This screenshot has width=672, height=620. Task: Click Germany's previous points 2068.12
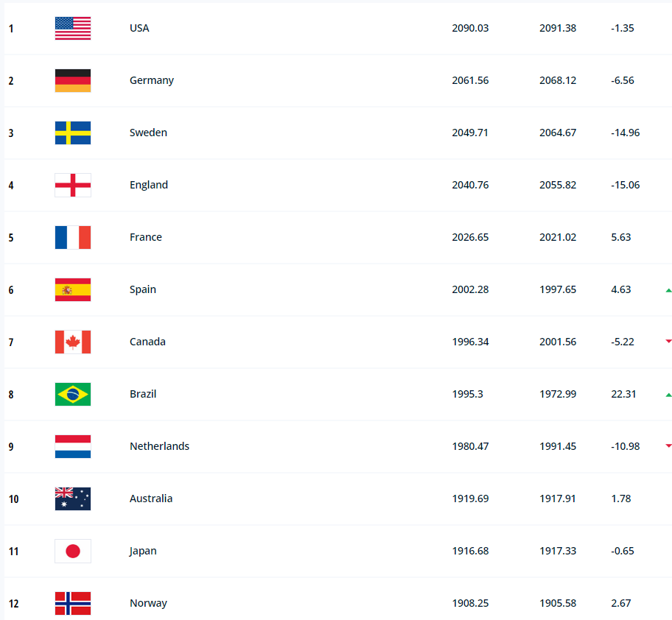(558, 80)
